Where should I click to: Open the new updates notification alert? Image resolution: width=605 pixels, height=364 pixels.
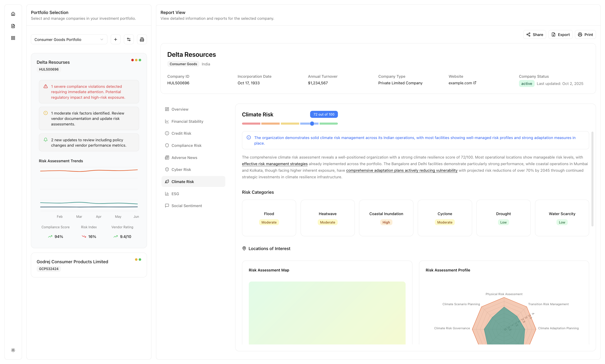(x=89, y=143)
